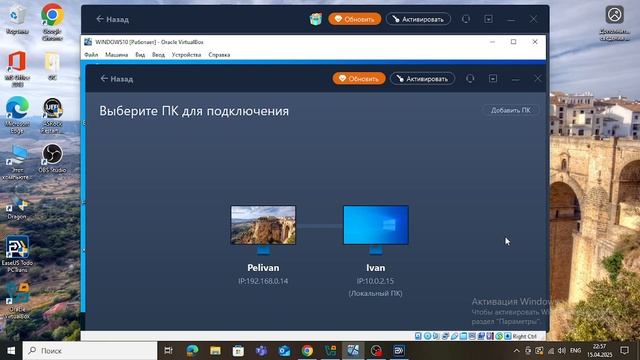Click gift box icon in outer window
This screenshot has width=640, height=360.
tap(316, 19)
